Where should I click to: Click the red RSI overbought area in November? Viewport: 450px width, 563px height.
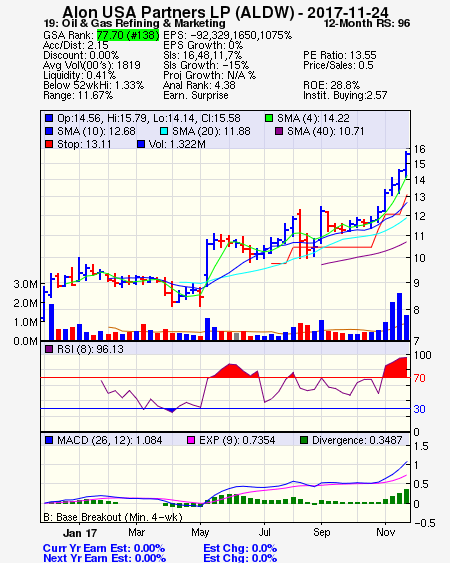click(396, 369)
